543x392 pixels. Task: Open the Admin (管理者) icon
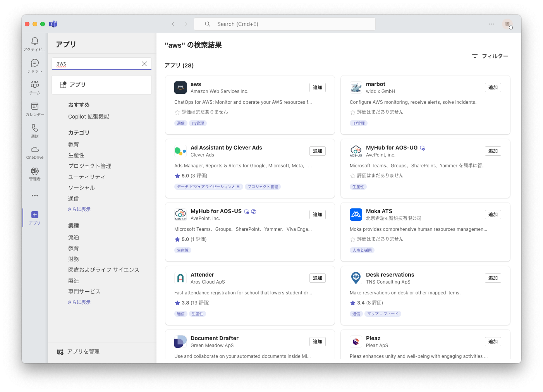pyautogui.click(x=35, y=171)
